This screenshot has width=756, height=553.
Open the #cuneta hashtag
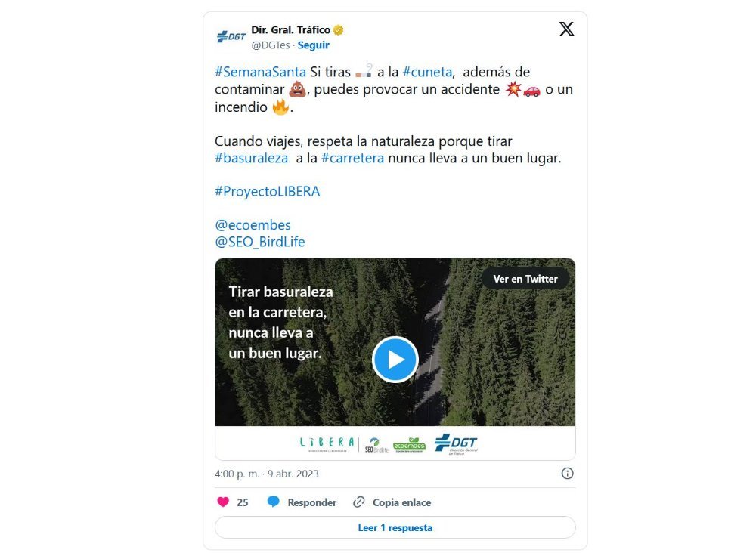428,72
